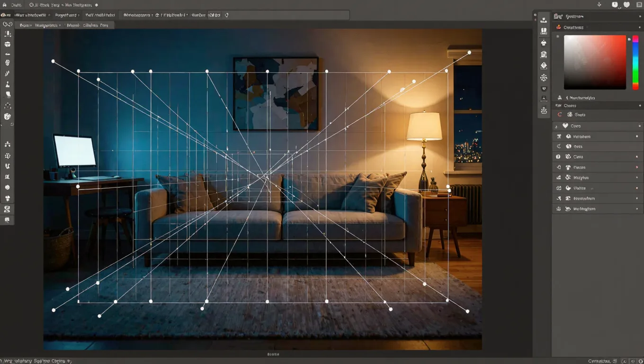Click the eye-like icon at the options bar's left end

[x=3, y=15]
